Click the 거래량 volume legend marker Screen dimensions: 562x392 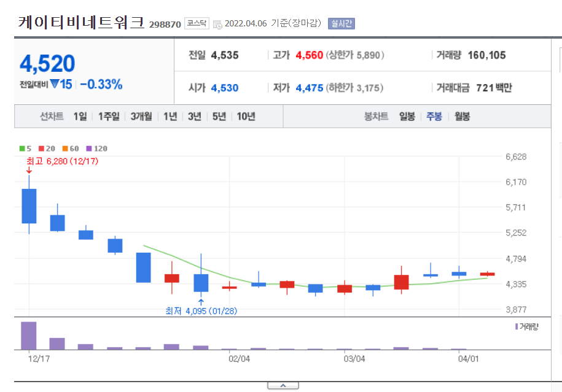(x=517, y=326)
